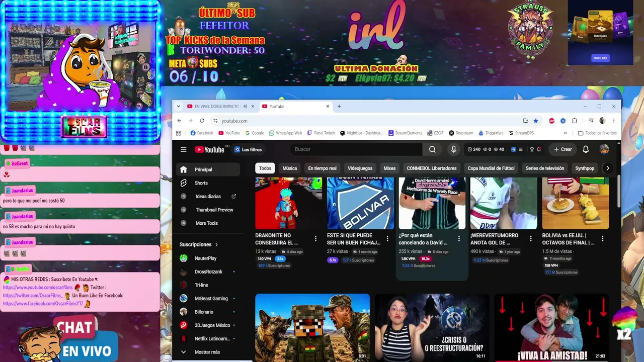Open options for the BOLIVIA vs EE.UU. video
Image resolution: width=644 pixels, height=362 pixels.
[603, 238]
